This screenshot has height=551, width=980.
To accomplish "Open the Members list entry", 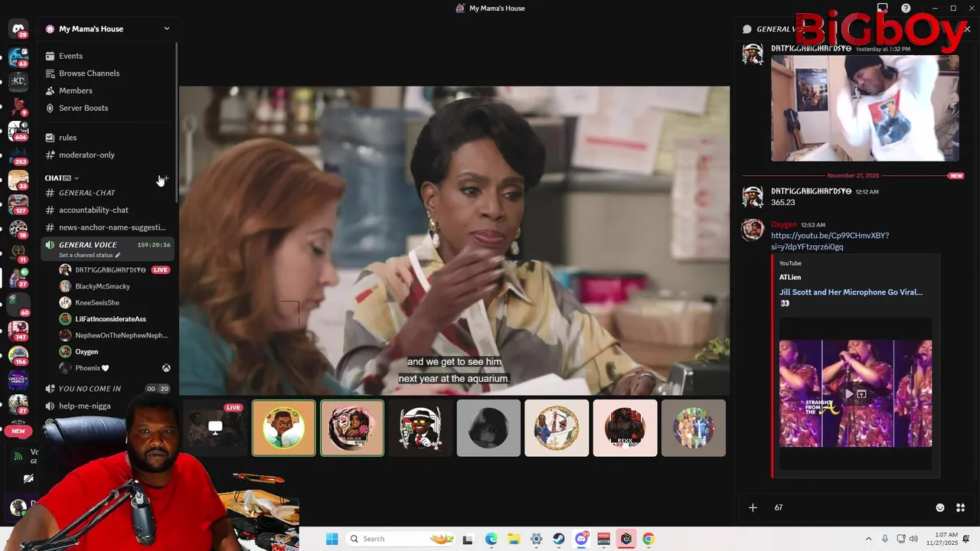I will coord(75,90).
